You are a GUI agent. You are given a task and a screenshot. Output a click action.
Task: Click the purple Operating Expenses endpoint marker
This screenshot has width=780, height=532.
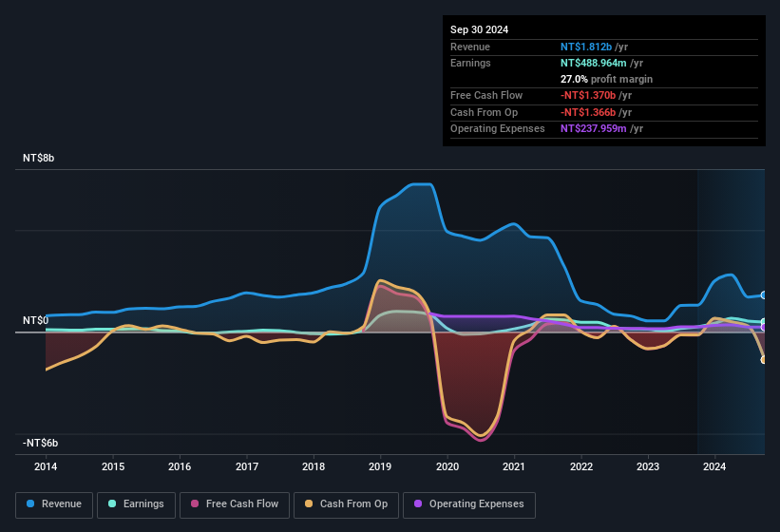(x=764, y=327)
